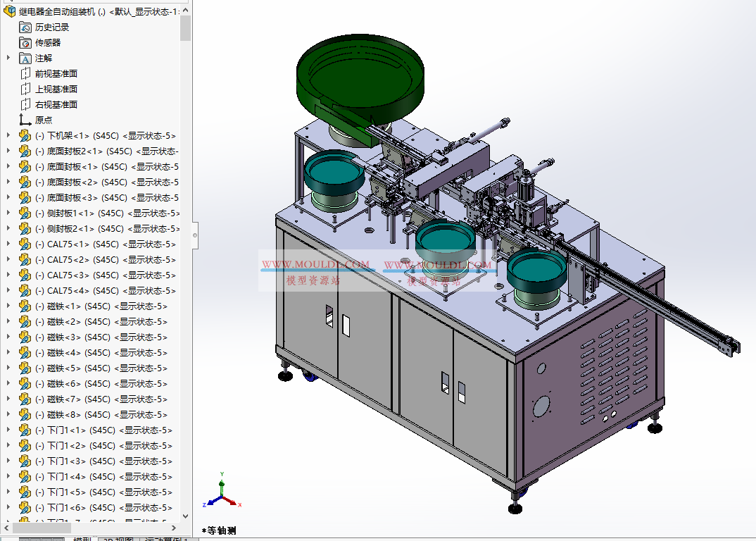Open the 3D视图 tab

114,537
